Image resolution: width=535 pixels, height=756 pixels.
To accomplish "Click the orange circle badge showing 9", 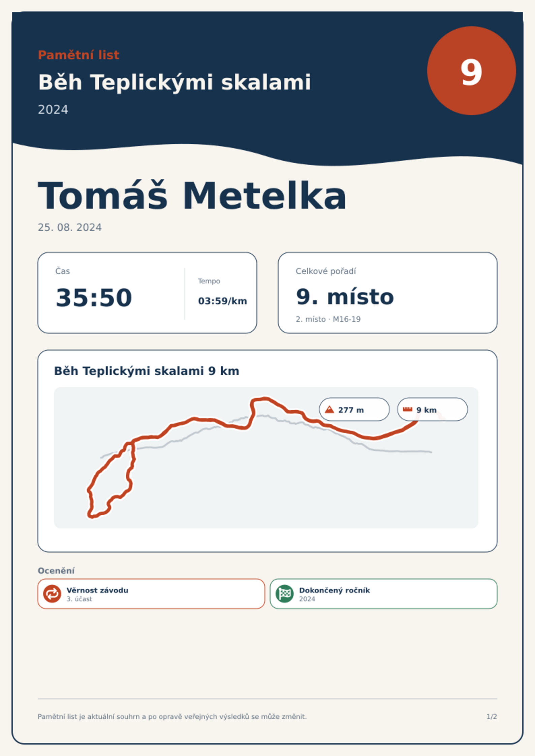I will point(471,71).
